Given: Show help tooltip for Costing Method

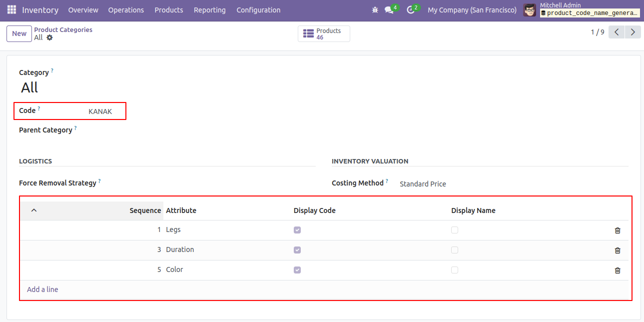Looking at the screenshot, I should [387, 181].
